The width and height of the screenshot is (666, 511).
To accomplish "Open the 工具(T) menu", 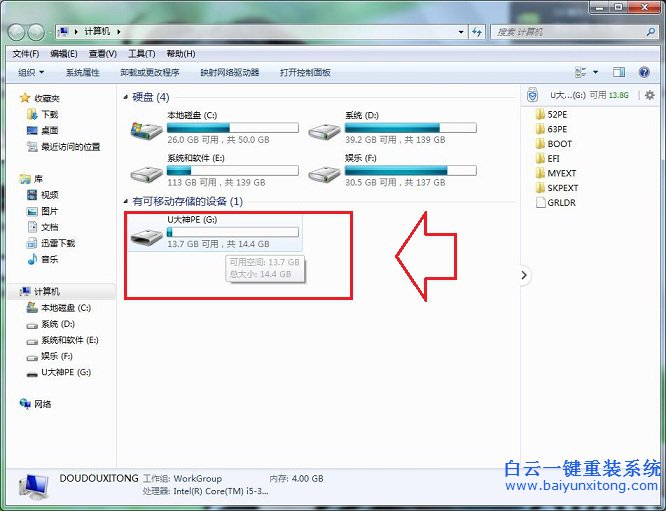I will pos(142,54).
